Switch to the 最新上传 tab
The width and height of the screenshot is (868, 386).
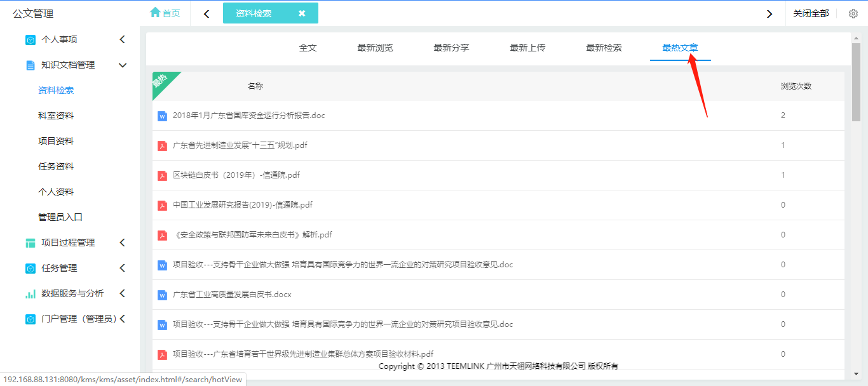tap(527, 47)
